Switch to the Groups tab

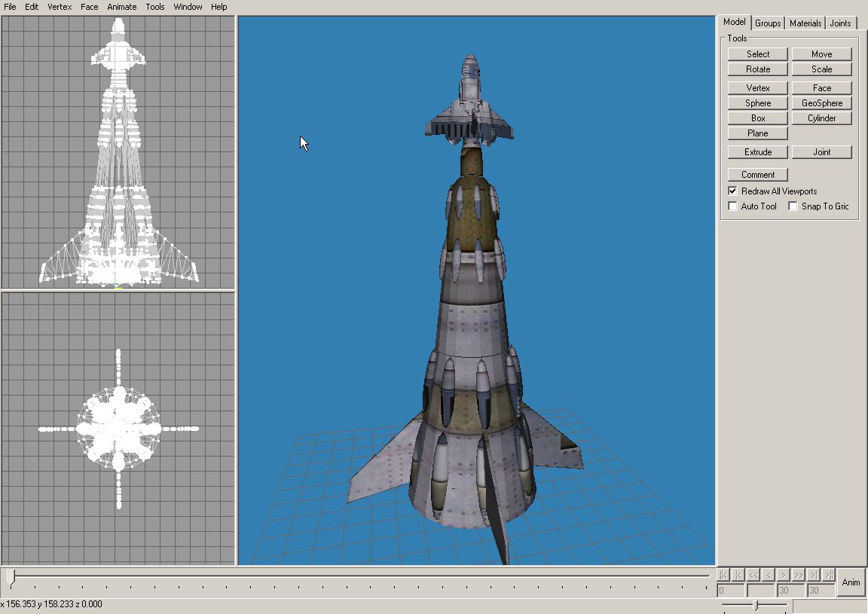768,23
